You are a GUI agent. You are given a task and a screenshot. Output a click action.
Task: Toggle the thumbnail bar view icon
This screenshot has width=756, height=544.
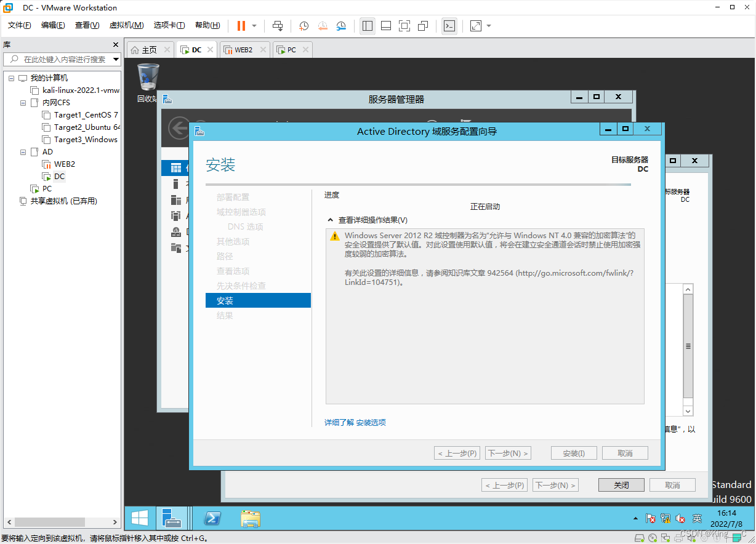pyautogui.click(x=386, y=26)
